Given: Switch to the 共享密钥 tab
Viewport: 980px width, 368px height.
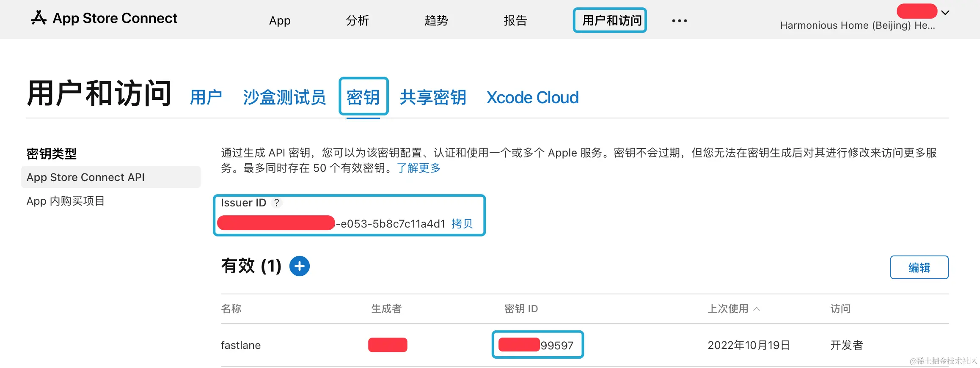Looking at the screenshot, I should pyautogui.click(x=433, y=97).
